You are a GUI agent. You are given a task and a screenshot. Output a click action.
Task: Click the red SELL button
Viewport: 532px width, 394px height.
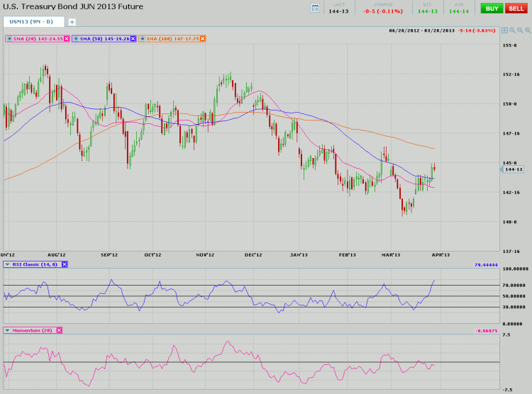click(514, 8)
